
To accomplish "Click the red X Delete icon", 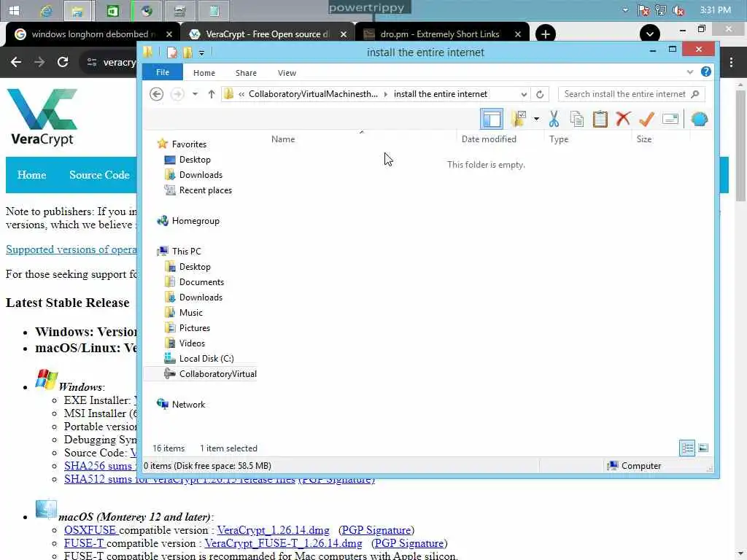I will point(623,119).
